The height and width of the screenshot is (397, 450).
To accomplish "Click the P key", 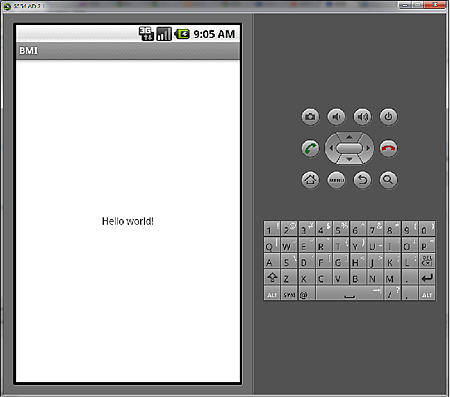I will point(427,245).
